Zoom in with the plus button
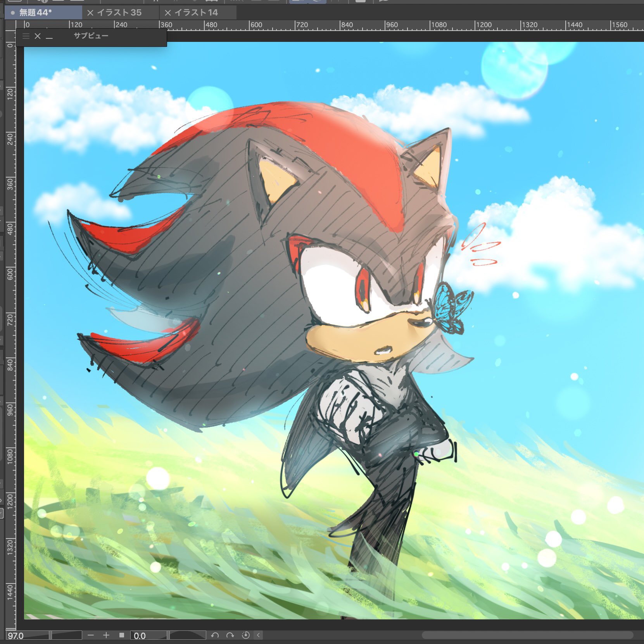Image resolution: width=644 pixels, height=644 pixels. (106, 635)
